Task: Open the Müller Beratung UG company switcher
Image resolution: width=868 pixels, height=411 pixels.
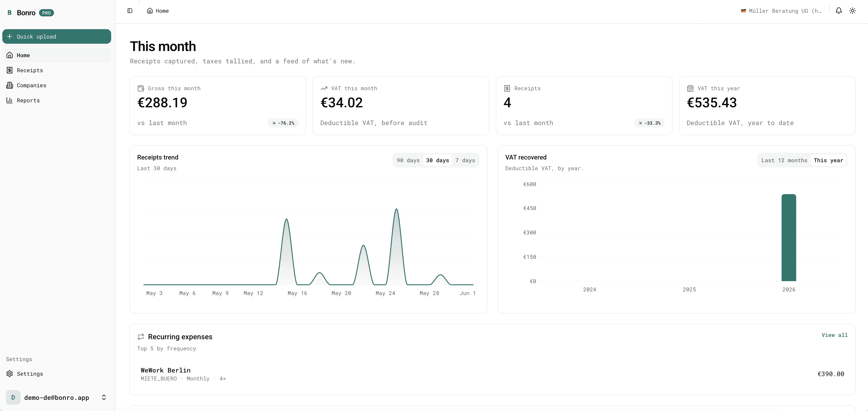Action: click(x=781, y=11)
